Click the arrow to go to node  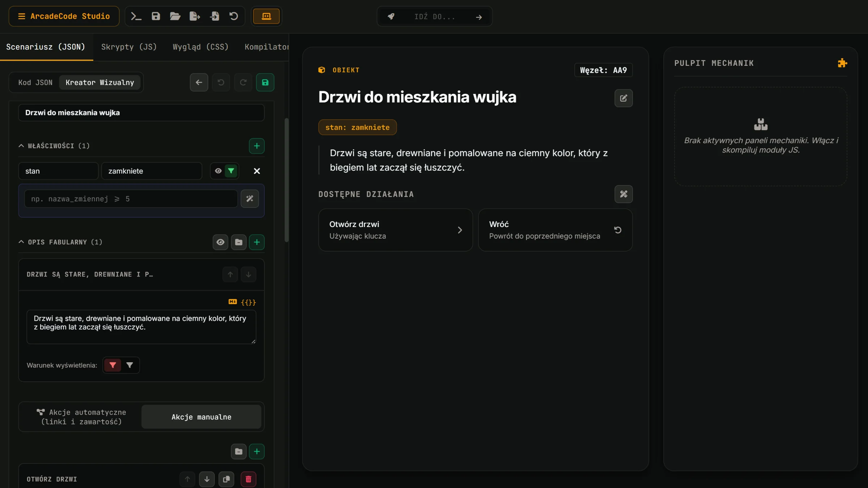(x=479, y=17)
